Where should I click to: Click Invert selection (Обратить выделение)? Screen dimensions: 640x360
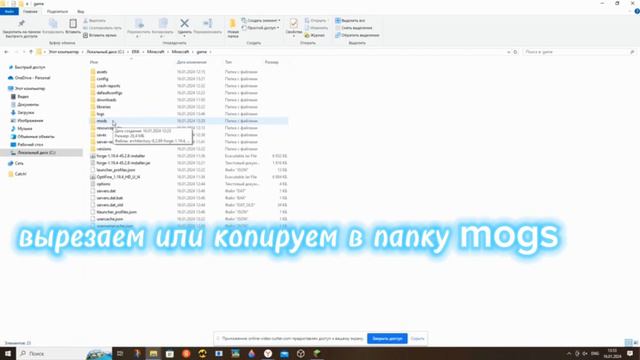pyautogui.click(x=357, y=35)
